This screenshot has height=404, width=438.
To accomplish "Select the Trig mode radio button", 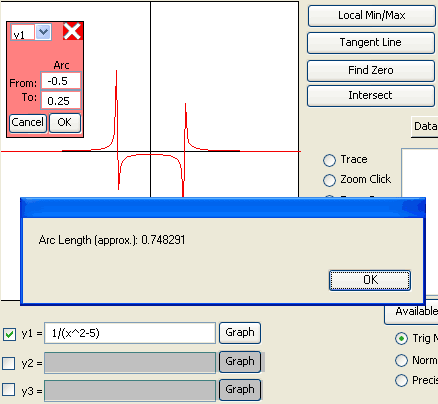I will point(401,339).
